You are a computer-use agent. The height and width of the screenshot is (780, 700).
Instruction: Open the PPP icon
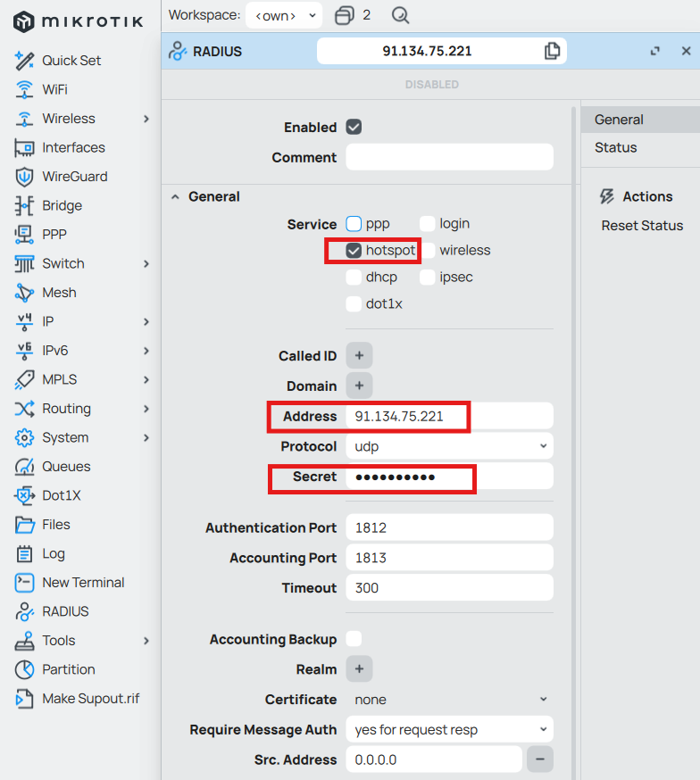tap(24, 235)
